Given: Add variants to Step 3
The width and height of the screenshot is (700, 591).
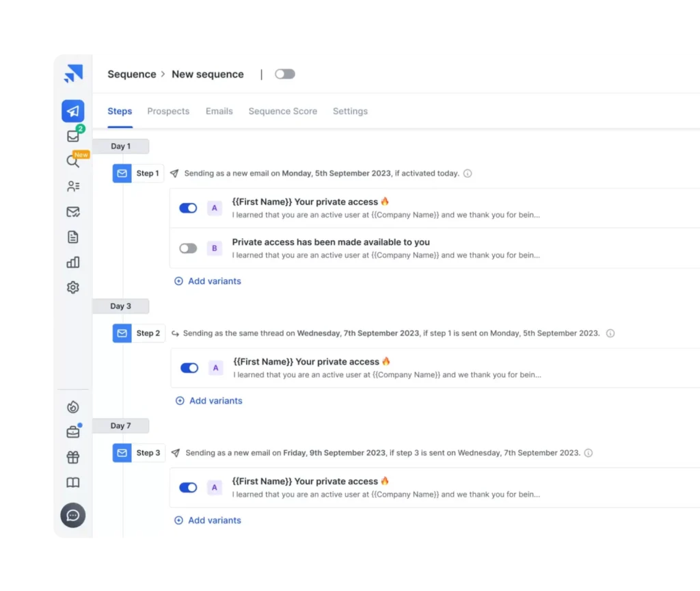Looking at the screenshot, I should tap(208, 521).
